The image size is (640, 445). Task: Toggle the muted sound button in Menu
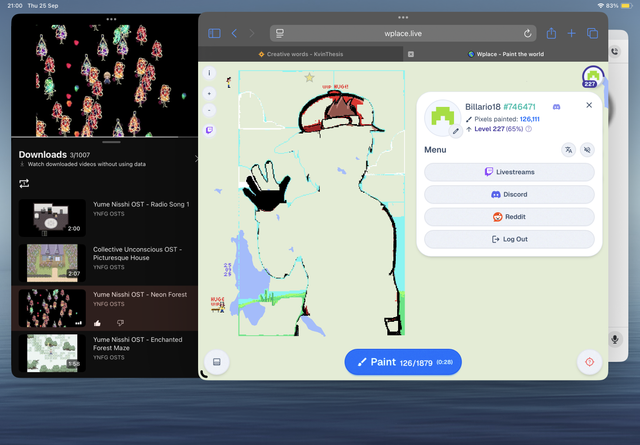(587, 150)
